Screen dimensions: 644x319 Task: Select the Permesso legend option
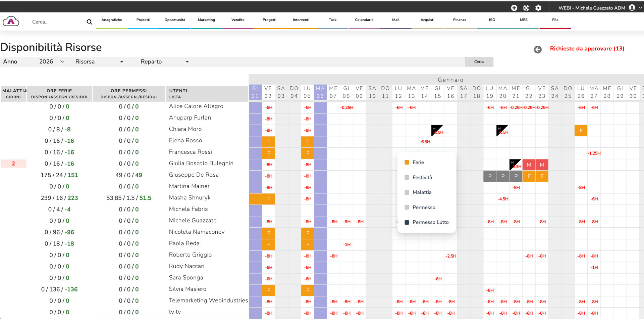tap(424, 208)
